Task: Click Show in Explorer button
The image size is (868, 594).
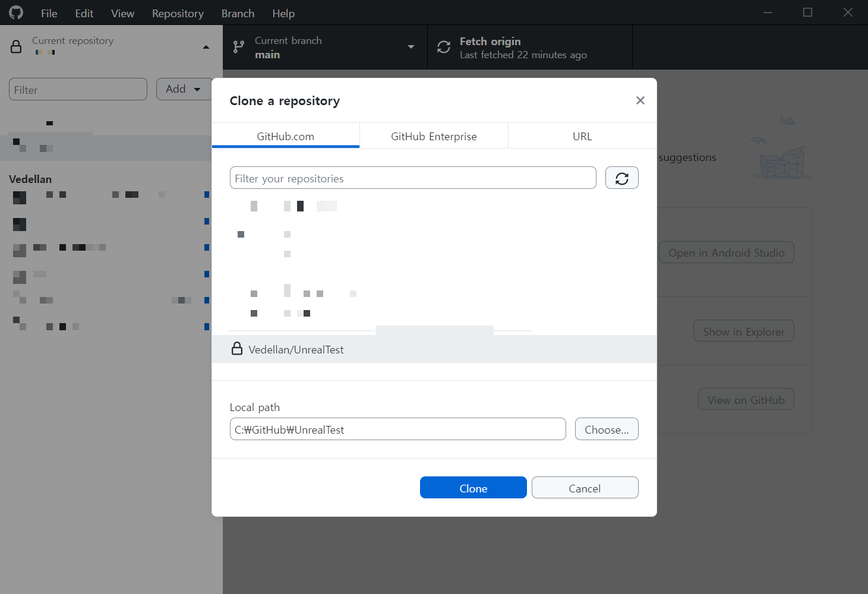Action: click(744, 331)
